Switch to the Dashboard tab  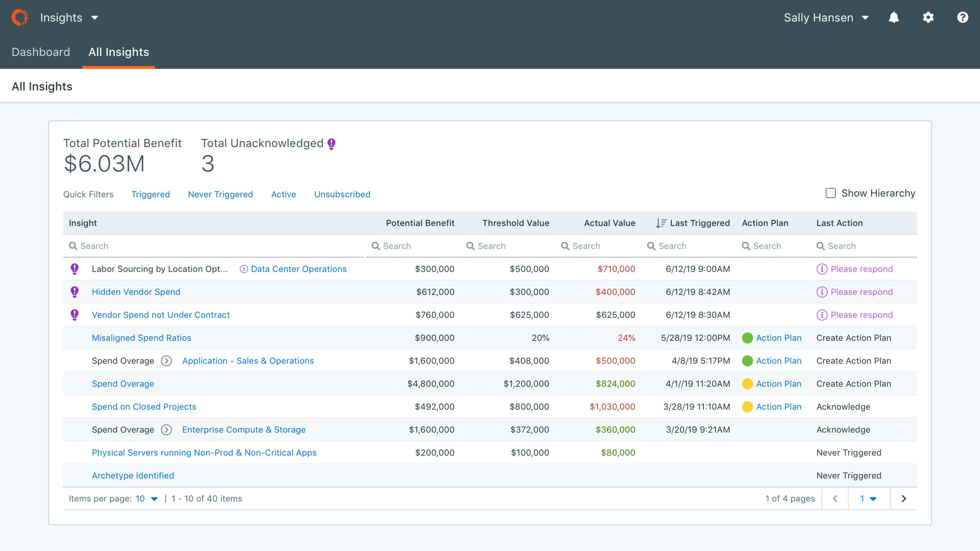click(x=41, y=52)
